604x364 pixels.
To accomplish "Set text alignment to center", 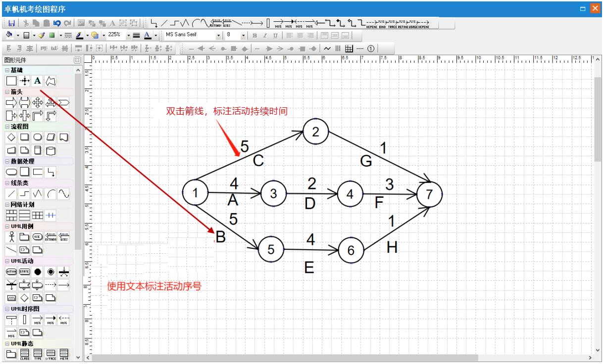I will [300, 36].
